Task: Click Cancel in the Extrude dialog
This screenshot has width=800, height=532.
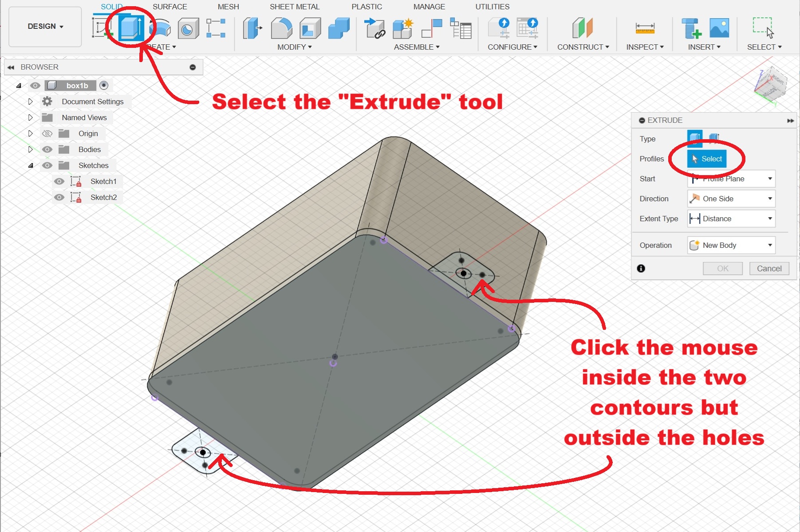Action: [769, 268]
